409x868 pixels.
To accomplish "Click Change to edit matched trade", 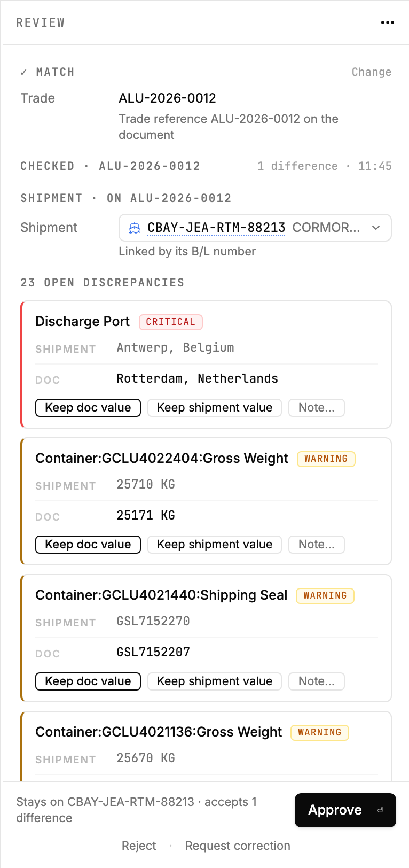I will pos(372,72).
